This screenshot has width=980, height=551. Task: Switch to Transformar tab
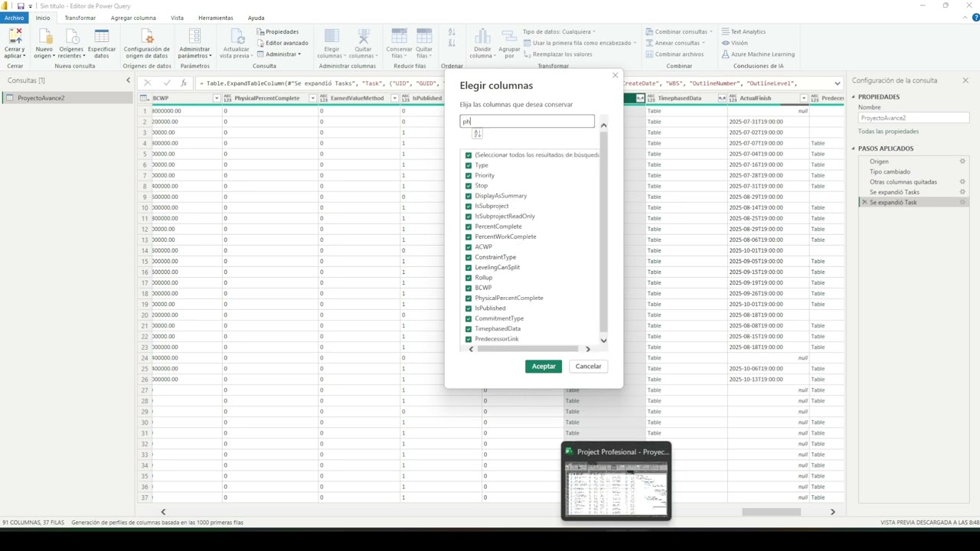tap(80, 18)
